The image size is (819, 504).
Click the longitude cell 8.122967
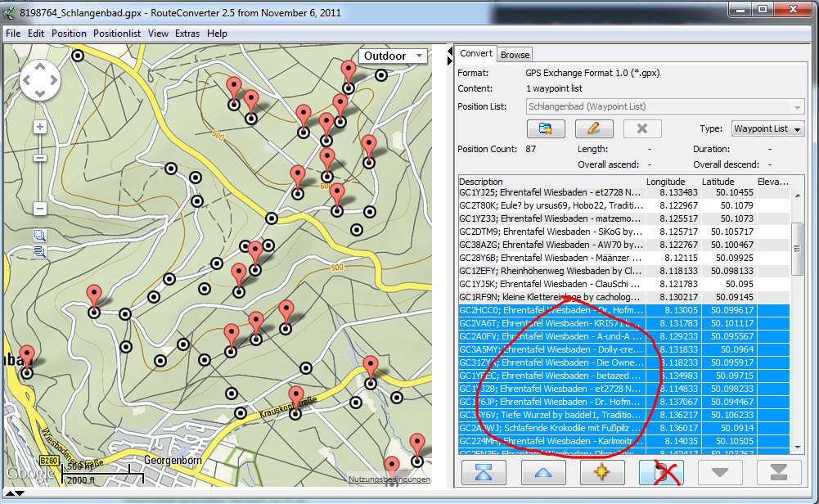[674, 205]
